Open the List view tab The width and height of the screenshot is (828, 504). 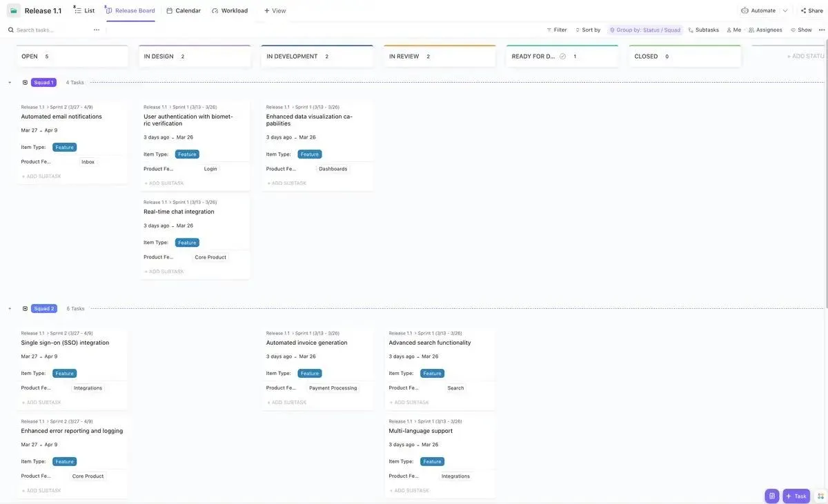(84, 10)
